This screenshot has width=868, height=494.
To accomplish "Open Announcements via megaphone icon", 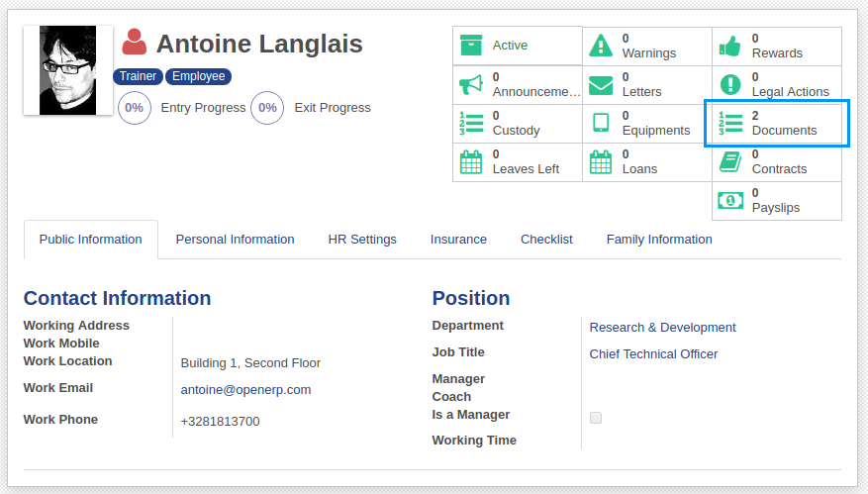I will pos(471,84).
